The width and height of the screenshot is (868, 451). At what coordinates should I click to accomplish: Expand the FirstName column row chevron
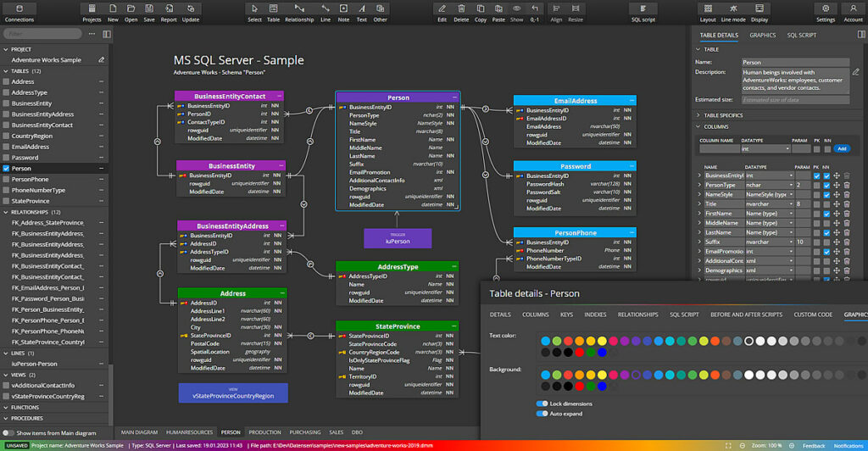(x=699, y=214)
